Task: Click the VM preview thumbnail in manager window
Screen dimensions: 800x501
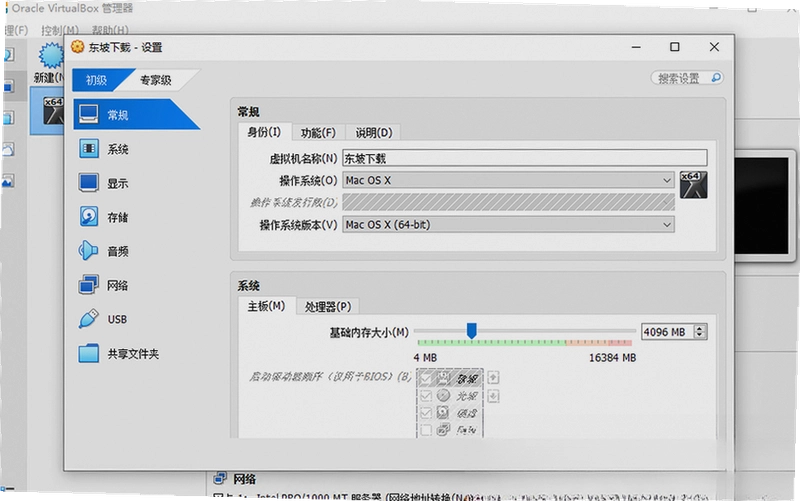Action: coord(761,205)
